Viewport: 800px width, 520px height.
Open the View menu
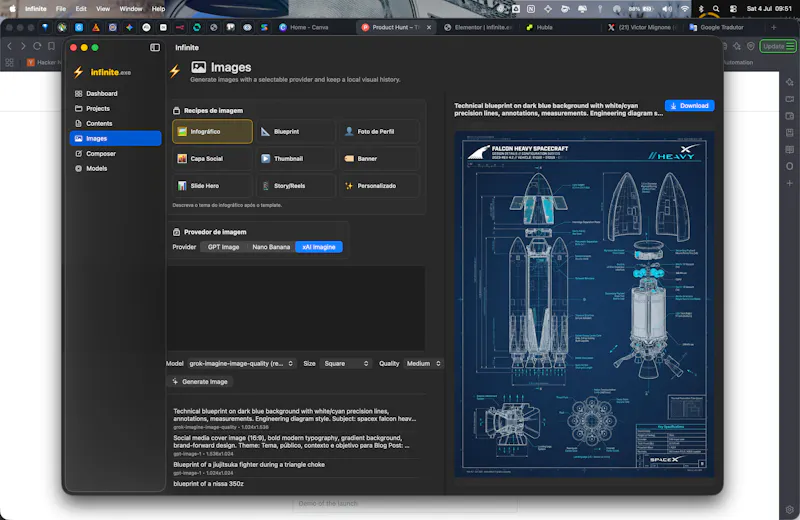pos(103,9)
